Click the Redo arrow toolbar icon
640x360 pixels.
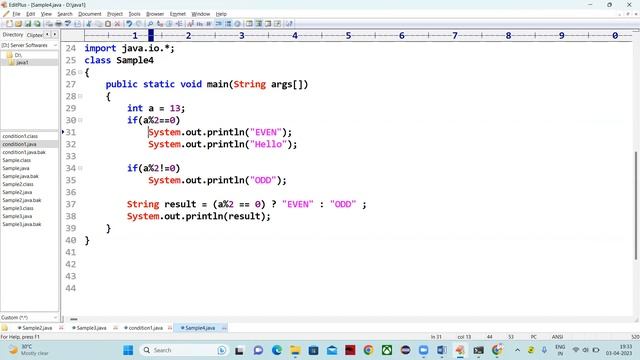[139, 24]
